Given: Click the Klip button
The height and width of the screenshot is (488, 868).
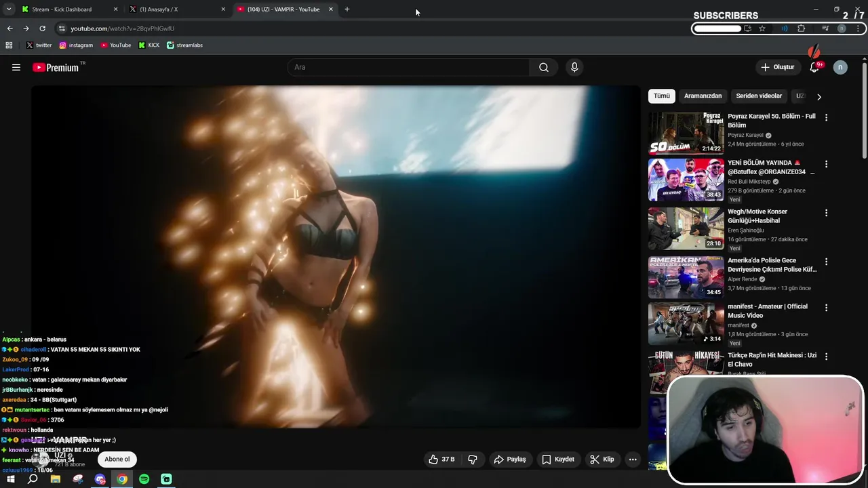Looking at the screenshot, I should coord(602,459).
